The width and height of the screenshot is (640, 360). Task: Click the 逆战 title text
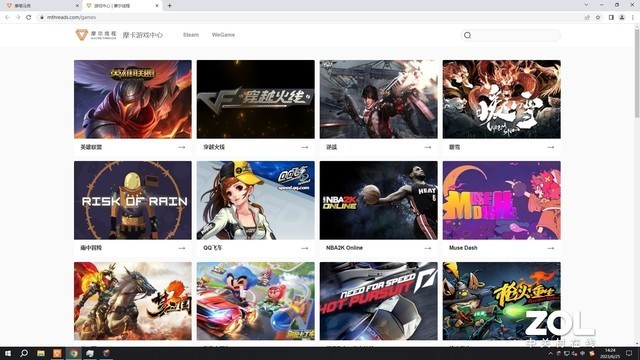click(x=331, y=147)
